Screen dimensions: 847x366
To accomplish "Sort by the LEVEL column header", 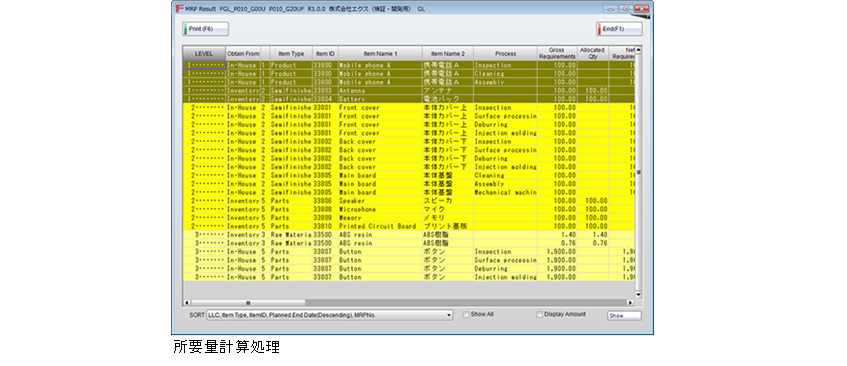I will [204, 53].
